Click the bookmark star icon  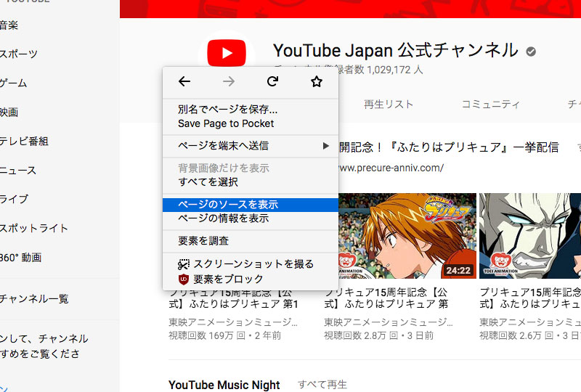317,81
